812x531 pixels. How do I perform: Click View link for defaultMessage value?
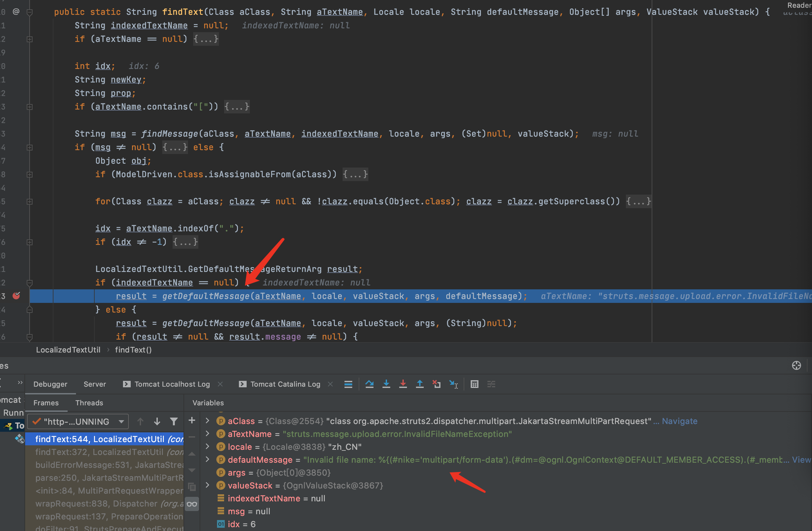coord(801,460)
